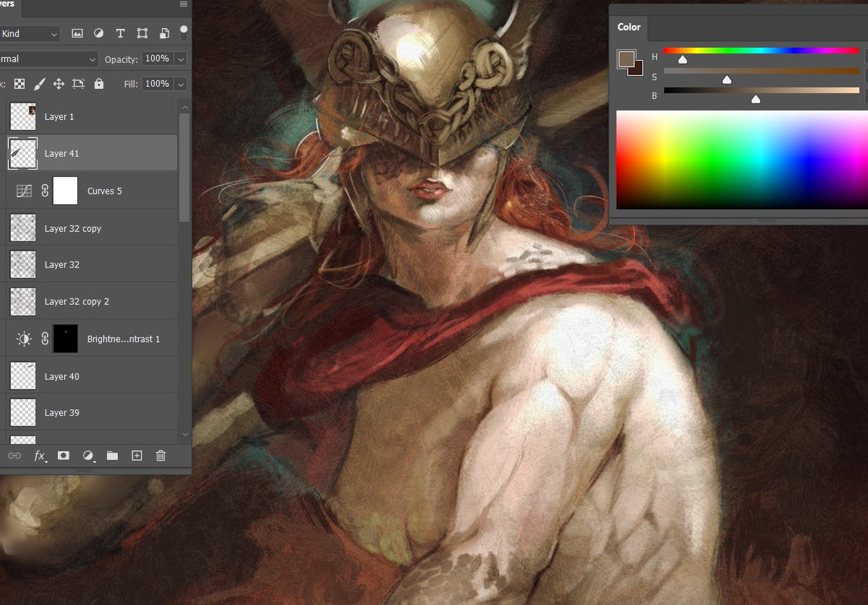Toggle Brightness/Contrast mask link chain

(x=44, y=338)
